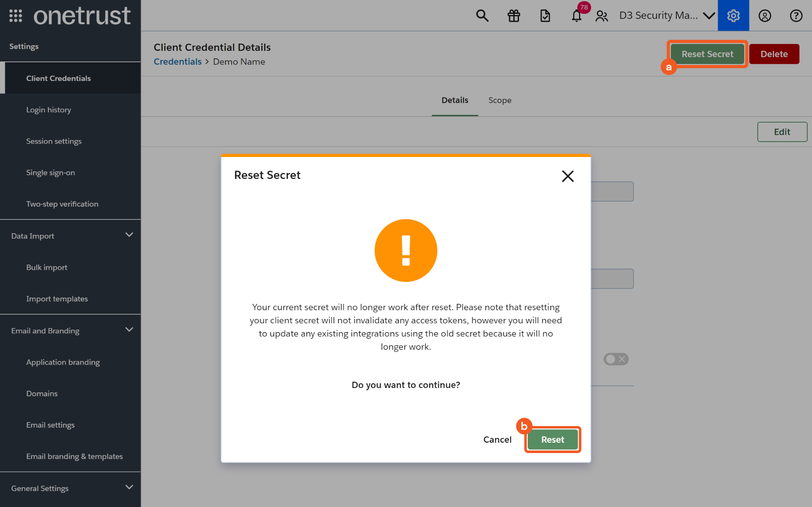Viewport: 812px width, 507px height.
Task: Toggle the switch behind the dialog
Action: tap(616, 359)
